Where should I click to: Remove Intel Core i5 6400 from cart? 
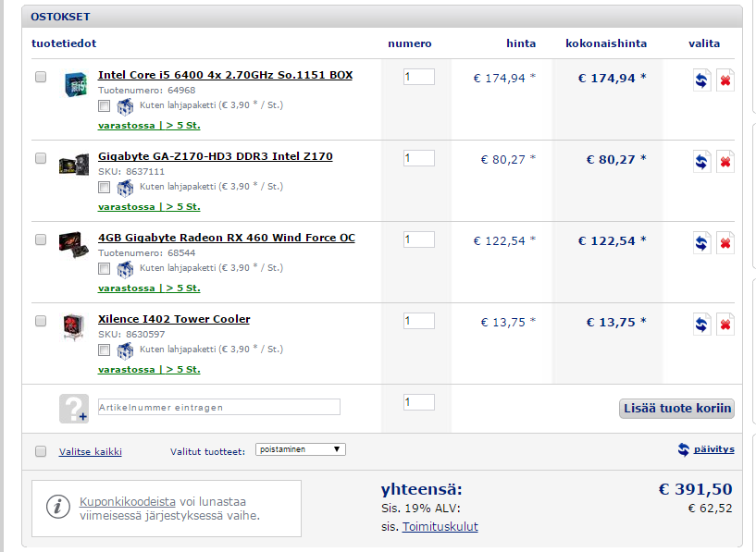(725, 80)
